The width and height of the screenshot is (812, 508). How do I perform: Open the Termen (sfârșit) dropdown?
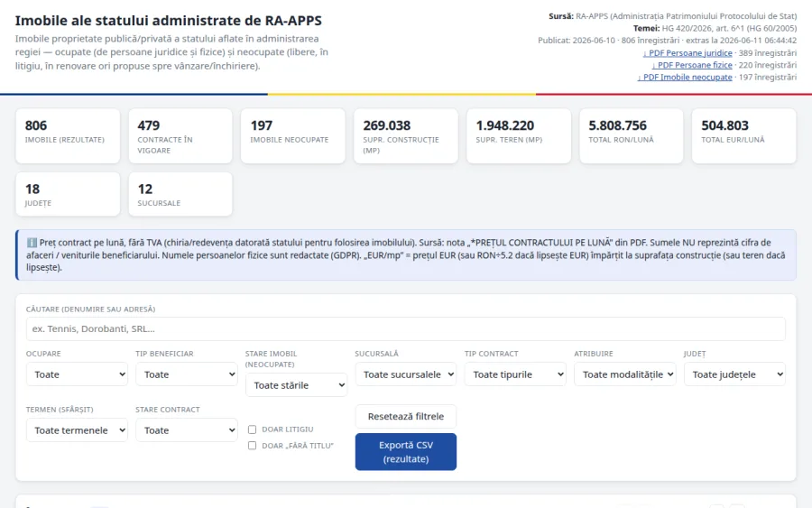(x=77, y=430)
